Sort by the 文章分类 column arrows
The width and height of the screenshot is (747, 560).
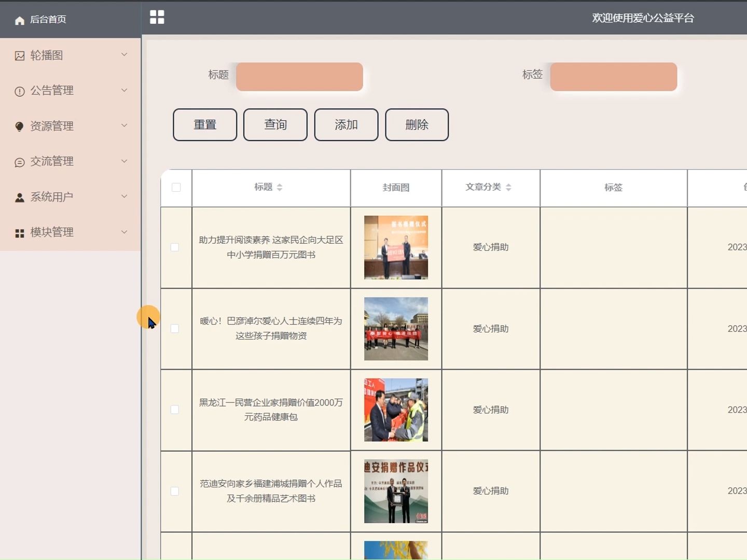(508, 187)
